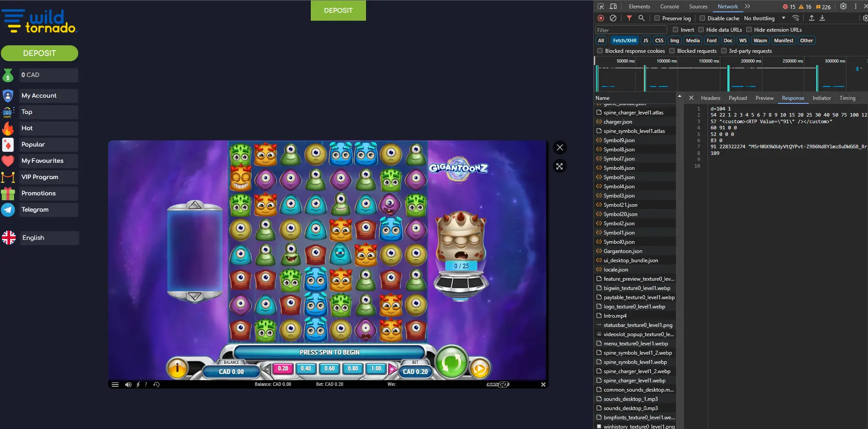This screenshot has height=429, width=868.
Task: Check Blocked response cookies
Action: tap(600, 51)
